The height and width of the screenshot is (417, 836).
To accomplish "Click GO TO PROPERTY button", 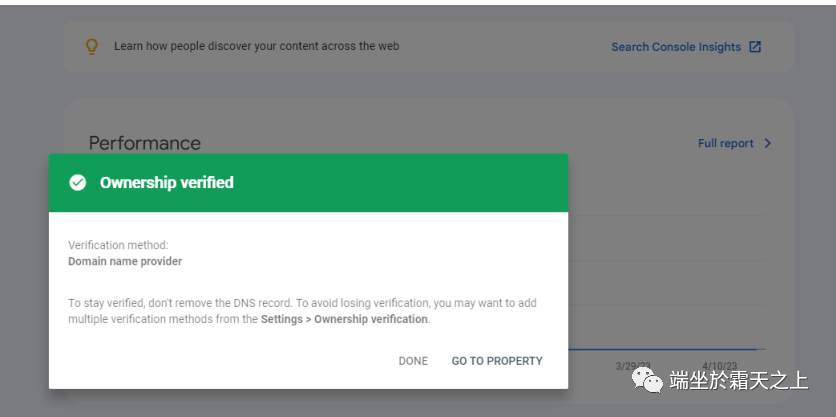I will click(x=497, y=361).
